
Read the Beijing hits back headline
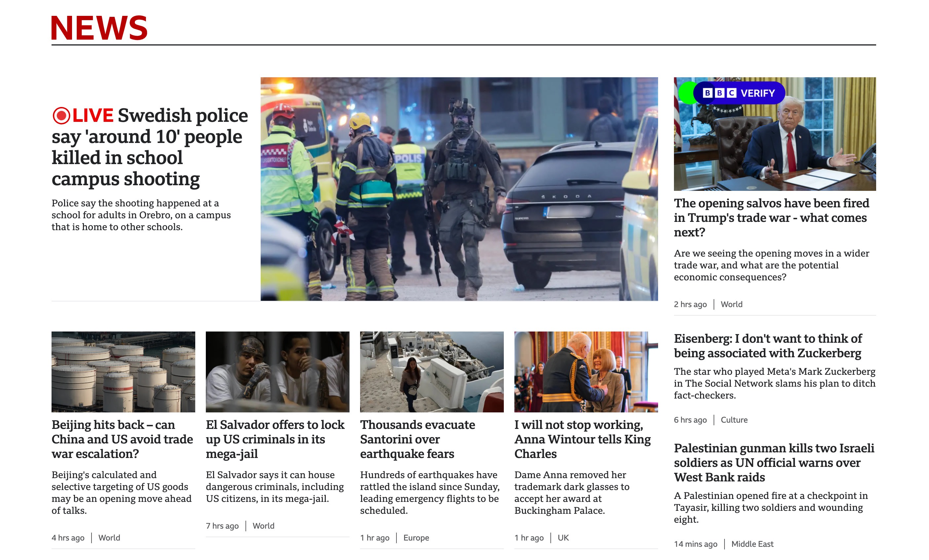point(121,439)
